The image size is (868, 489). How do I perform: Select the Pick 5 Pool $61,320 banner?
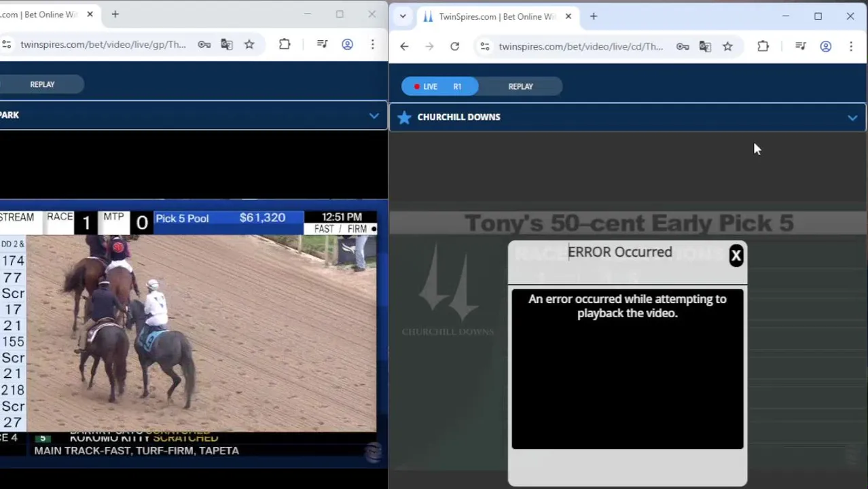pos(229,218)
